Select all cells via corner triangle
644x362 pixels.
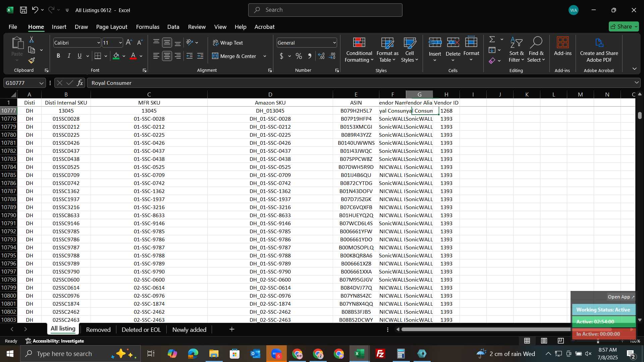click(x=13, y=95)
